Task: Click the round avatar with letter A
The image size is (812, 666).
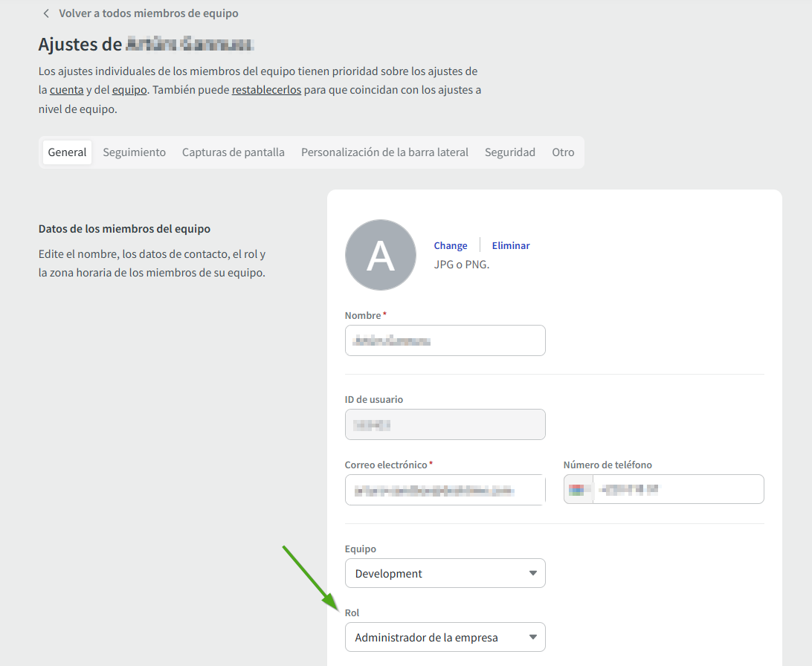Action: 380,255
